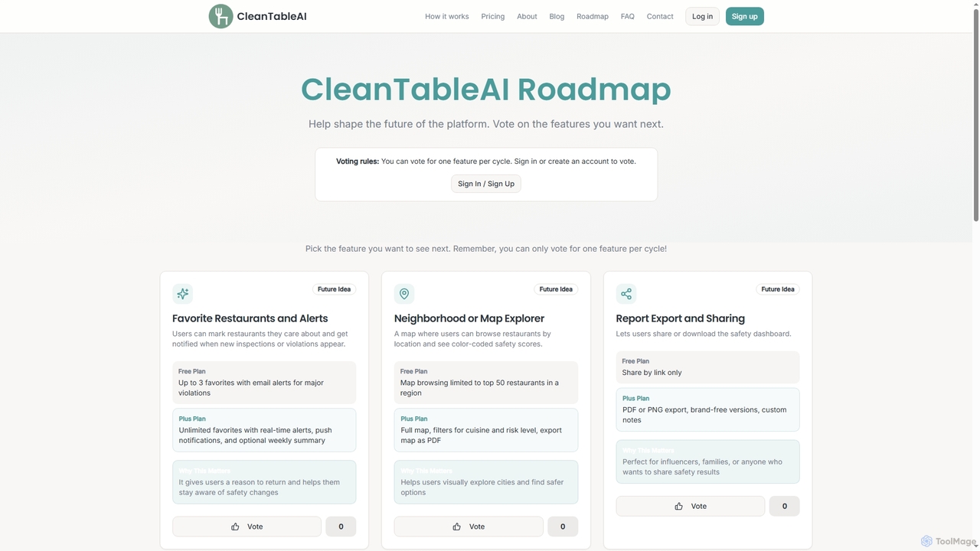Click the Log in button
The width and height of the screenshot is (980, 551).
pyautogui.click(x=702, y=16)
